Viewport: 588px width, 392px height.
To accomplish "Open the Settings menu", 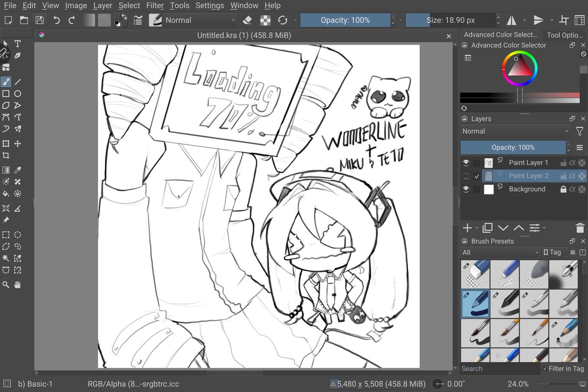I will point(210,5).
